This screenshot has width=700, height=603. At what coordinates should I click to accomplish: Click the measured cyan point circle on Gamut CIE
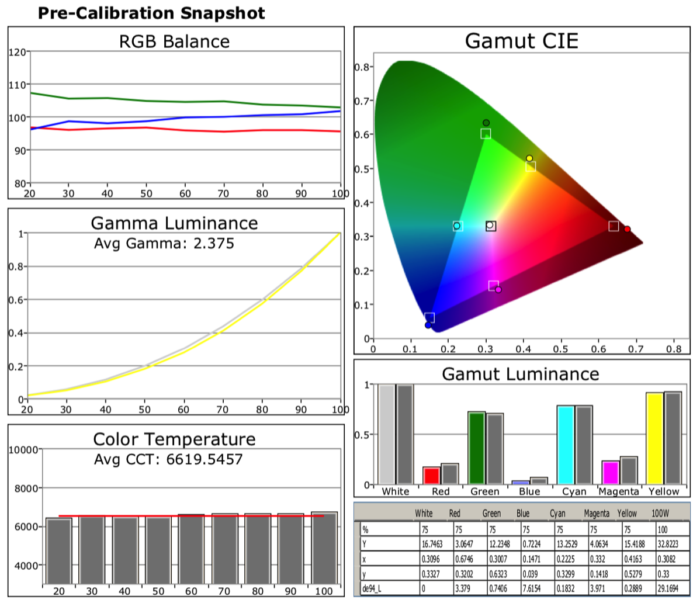(x=457, y=226)
